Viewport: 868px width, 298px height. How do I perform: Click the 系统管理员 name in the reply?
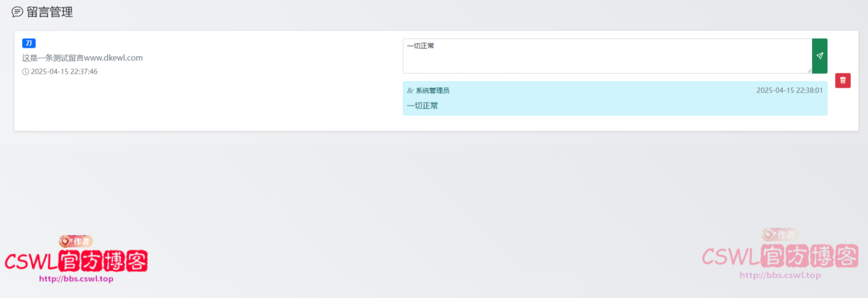(x=432, y=90)
